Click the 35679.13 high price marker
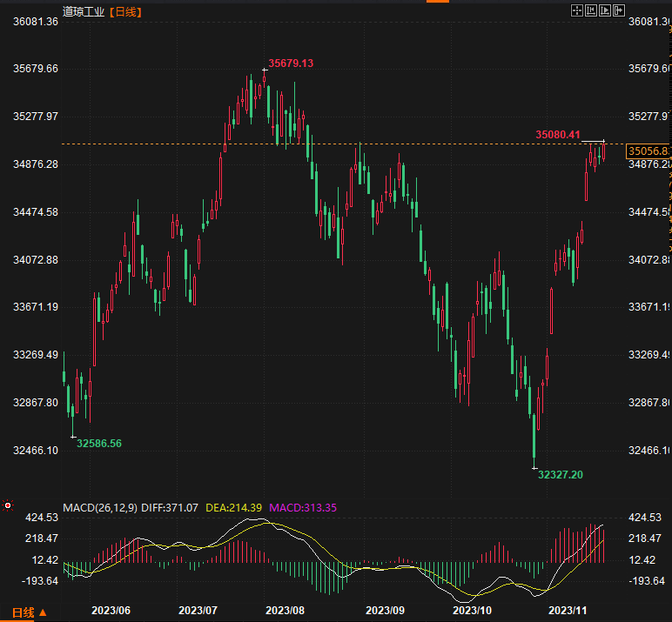 (x=291, y=63)
